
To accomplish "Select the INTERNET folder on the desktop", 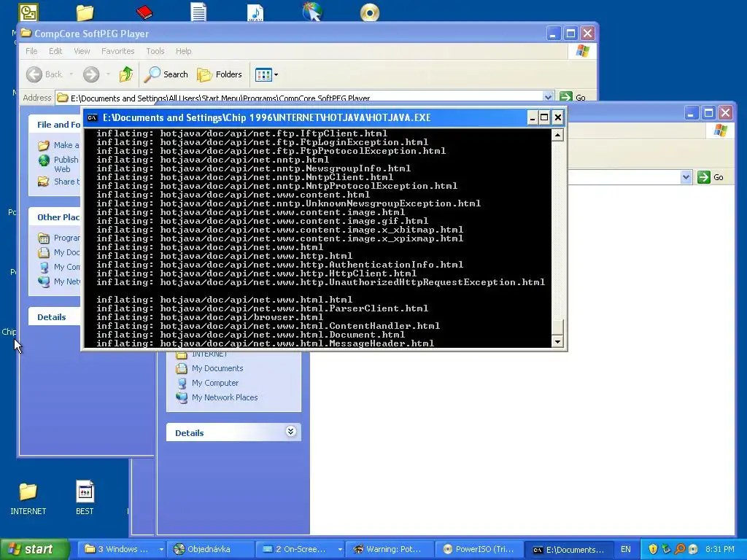I will pyautogui.click(x=28, y=498).
